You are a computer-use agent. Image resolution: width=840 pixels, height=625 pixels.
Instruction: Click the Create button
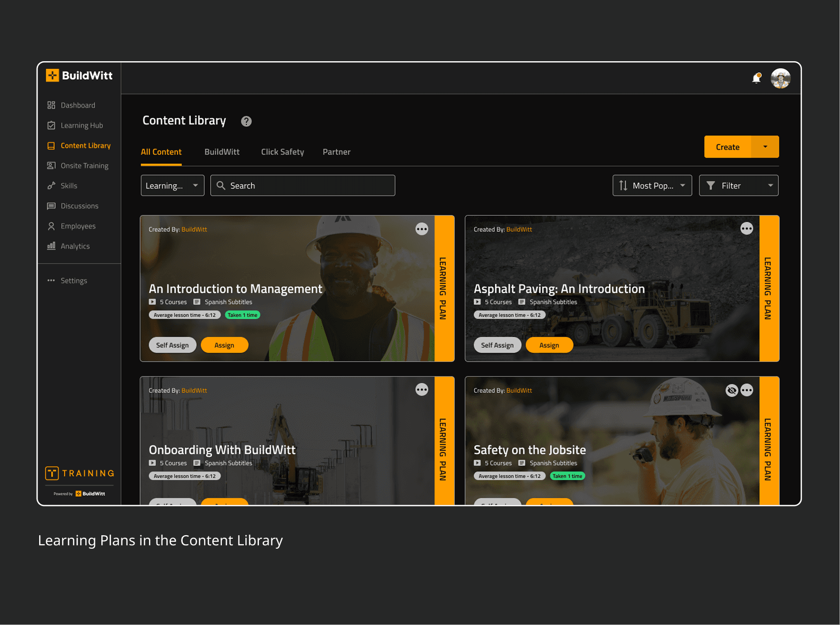(x=728, y=147)
